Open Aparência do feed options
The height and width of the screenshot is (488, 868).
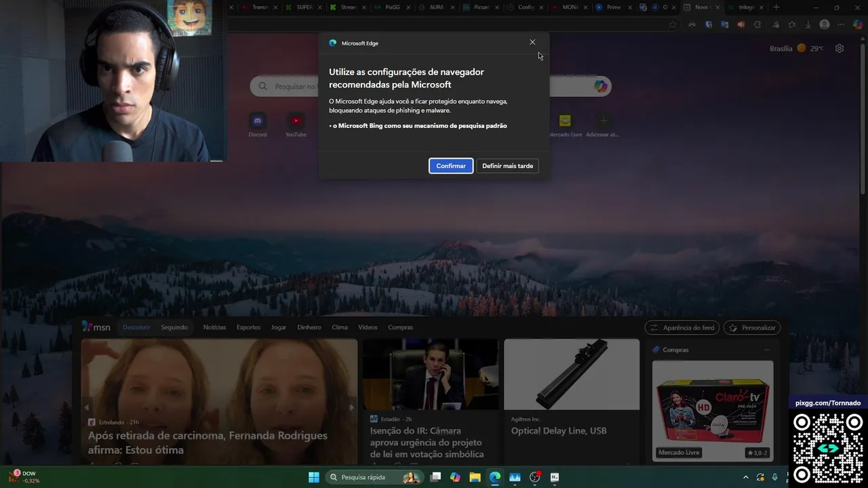click(x=682, y=328)
